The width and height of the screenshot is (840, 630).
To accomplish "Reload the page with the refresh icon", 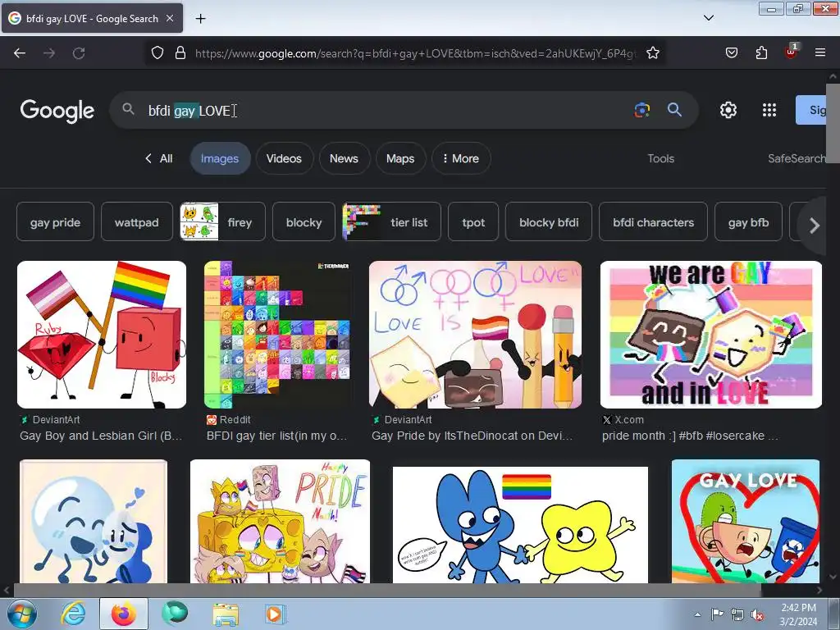I will (x=79, y=53).
